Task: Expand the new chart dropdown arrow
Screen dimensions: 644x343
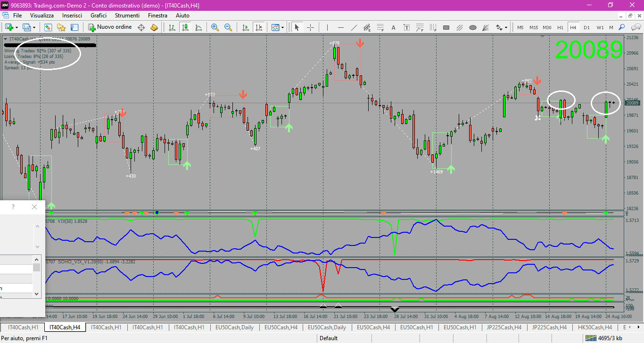Action: click(x=17, y=27)
